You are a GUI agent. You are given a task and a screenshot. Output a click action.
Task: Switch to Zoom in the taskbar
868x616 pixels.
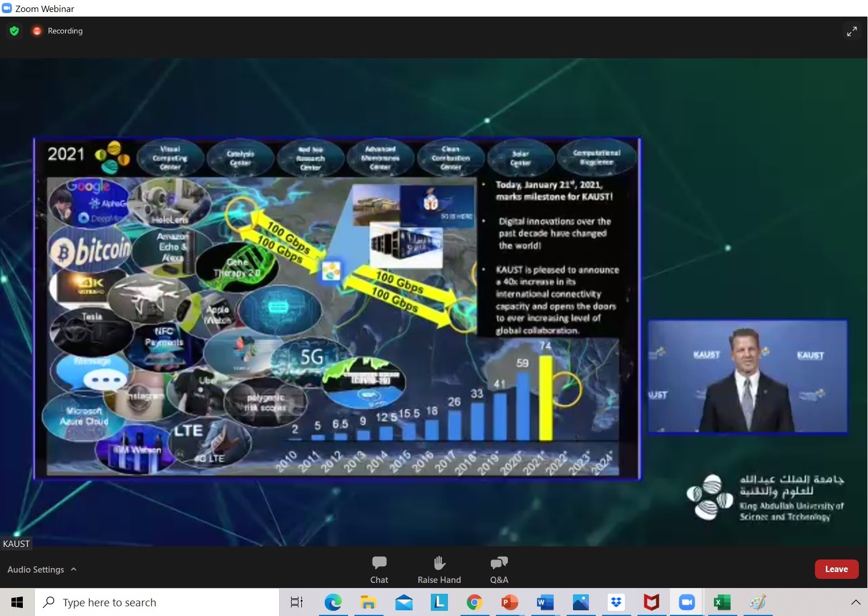click(x=687, y=602)
